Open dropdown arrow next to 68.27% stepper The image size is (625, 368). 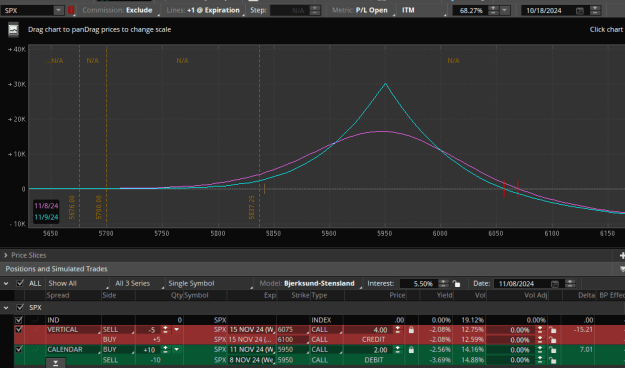pyautogui.click(x=505, y=11)
